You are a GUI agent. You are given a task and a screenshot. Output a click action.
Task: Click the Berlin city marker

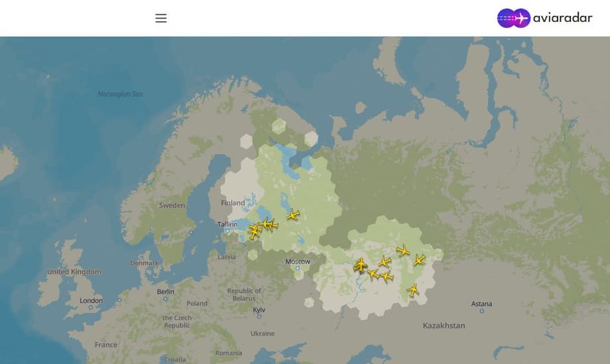click(166, 298)
